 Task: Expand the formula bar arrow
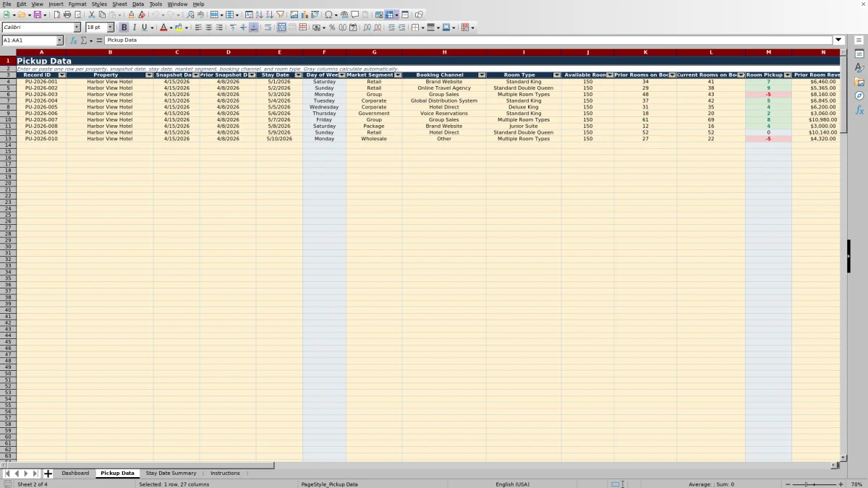click(838, 40)
